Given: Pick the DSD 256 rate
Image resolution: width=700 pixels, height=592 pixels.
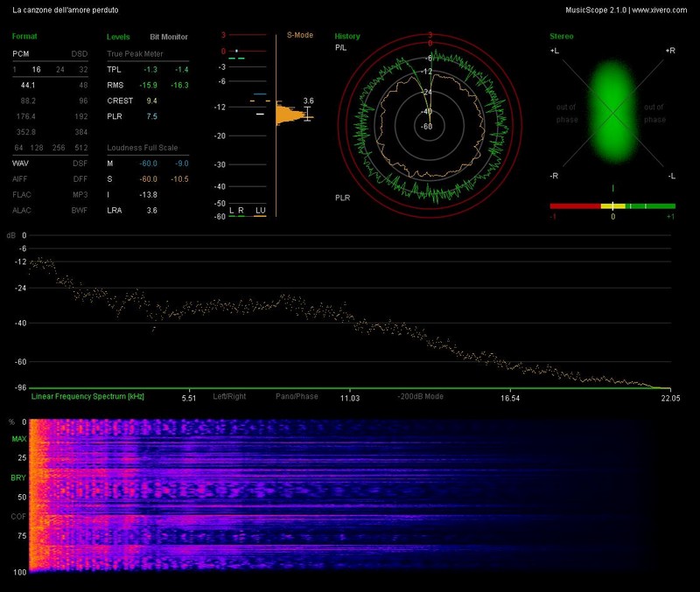Looking at the screenshot, I should pos(59,148).
